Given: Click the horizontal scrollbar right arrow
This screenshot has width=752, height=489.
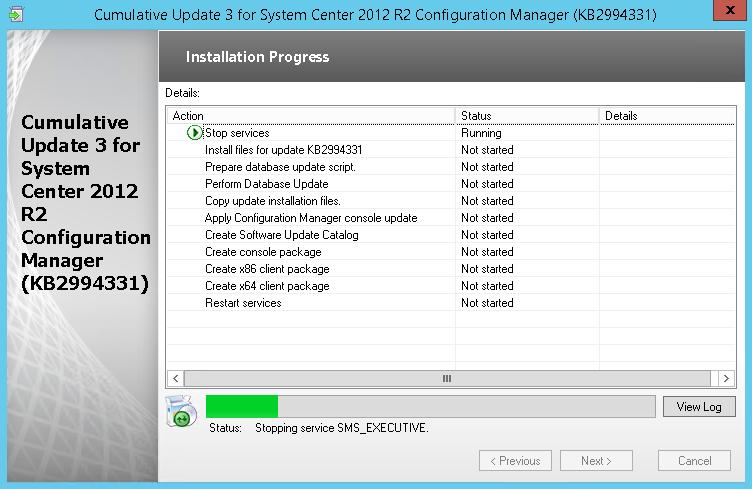Looking at the screenshot, I should 726,378.
